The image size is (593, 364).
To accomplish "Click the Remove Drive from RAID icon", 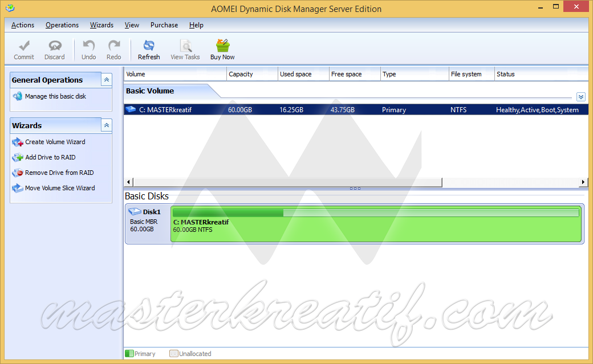I will pos(18,173).
